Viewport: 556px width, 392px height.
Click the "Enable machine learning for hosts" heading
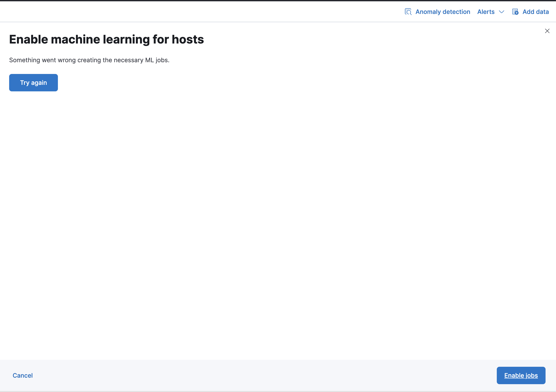pyautogui.click(x=106, y=39)
